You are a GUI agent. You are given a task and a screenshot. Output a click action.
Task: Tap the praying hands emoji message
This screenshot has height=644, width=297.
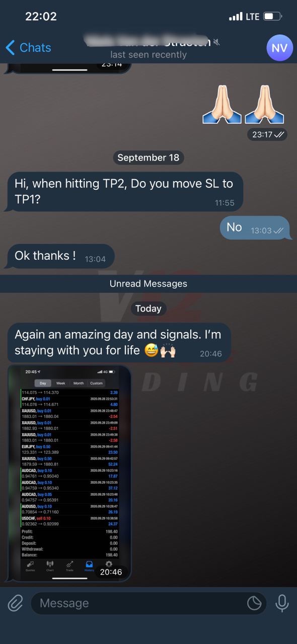click(244, 104)
